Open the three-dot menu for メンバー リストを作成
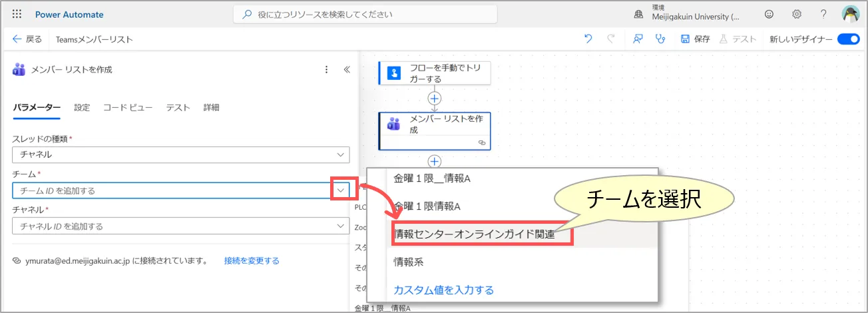The width and height of the screenshot is (868, 313). point(326,69)
